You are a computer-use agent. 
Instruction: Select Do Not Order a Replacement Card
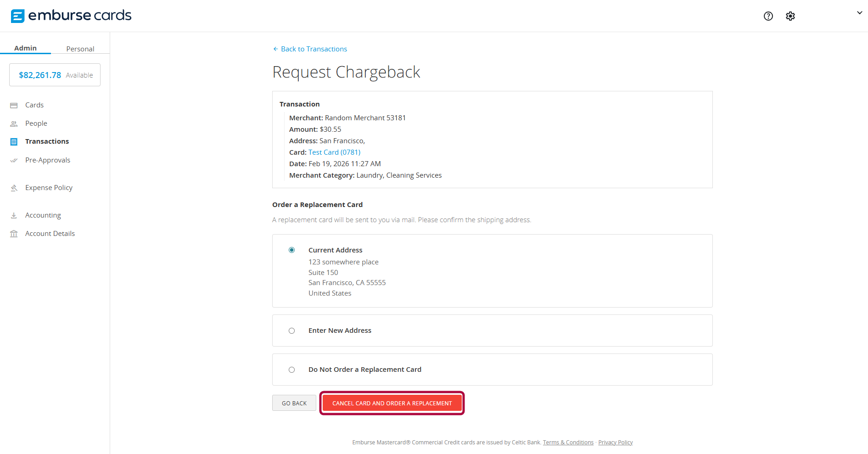[x=291, y=370]
